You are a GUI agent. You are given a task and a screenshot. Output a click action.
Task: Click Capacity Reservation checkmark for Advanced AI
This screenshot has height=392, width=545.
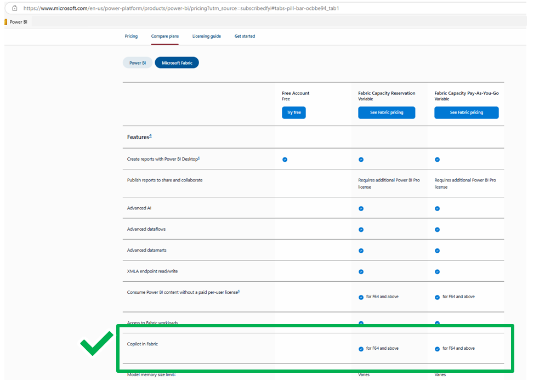coord(361,208)
